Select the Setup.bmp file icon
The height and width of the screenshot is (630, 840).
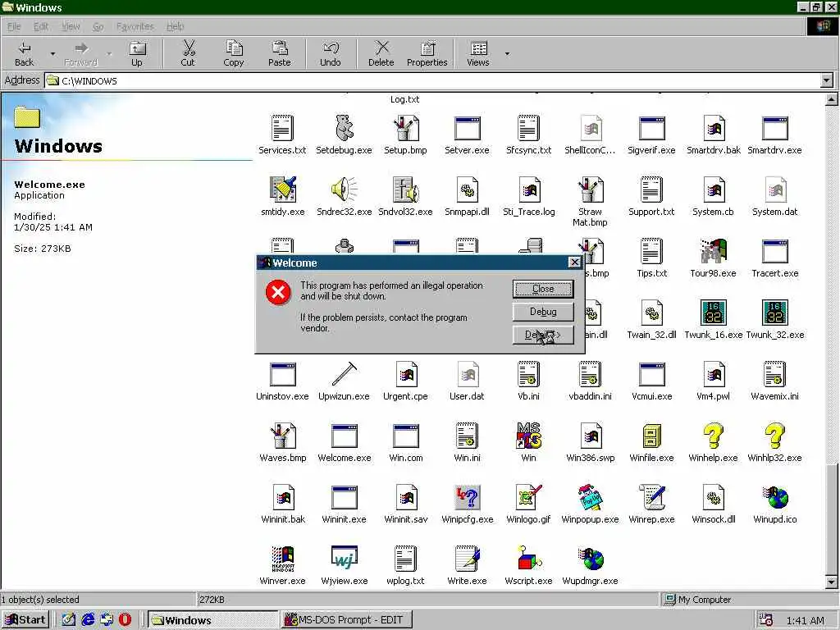click(x=405, y=128)
